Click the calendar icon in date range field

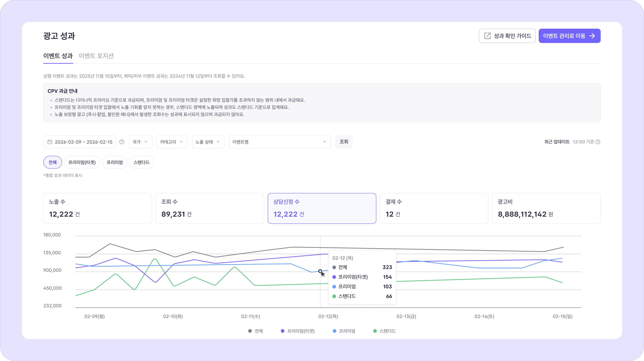(x=50, y=142)
